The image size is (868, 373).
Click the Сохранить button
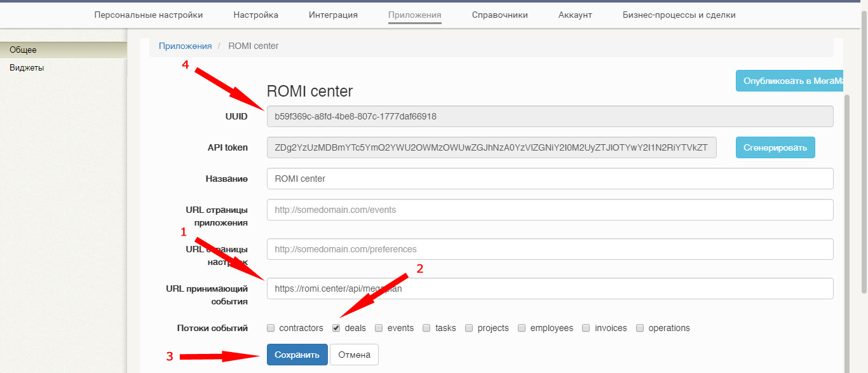click(x=297, y=355)
